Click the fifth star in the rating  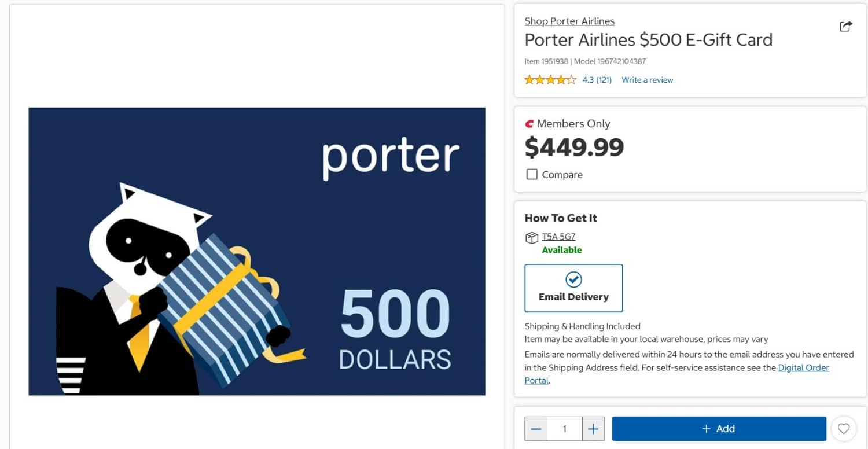click(x=570, y=79)
